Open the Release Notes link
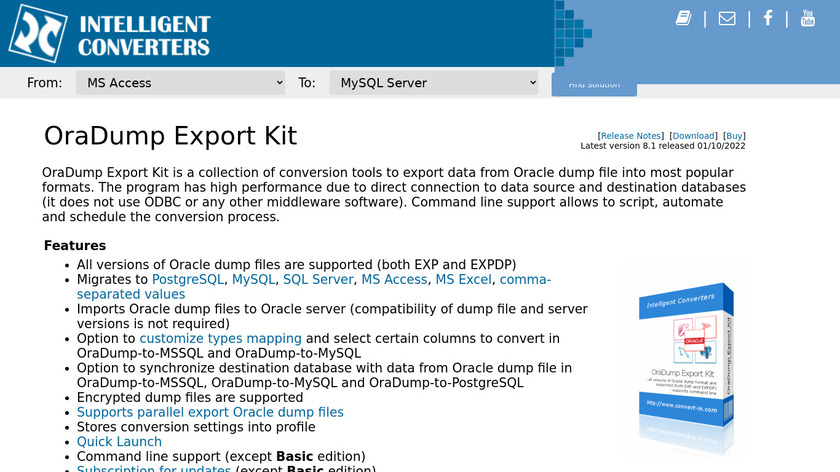Image resolution: width=840 pixels, height=472 pixels. point(631,136)
